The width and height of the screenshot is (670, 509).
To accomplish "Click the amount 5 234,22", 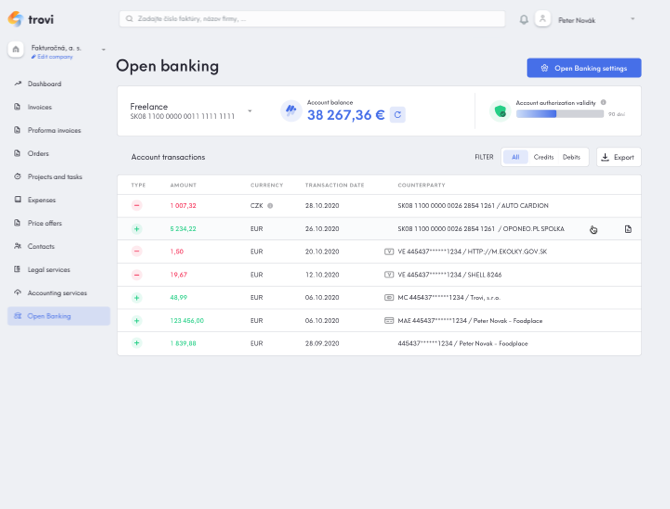I will coord(183,229).
